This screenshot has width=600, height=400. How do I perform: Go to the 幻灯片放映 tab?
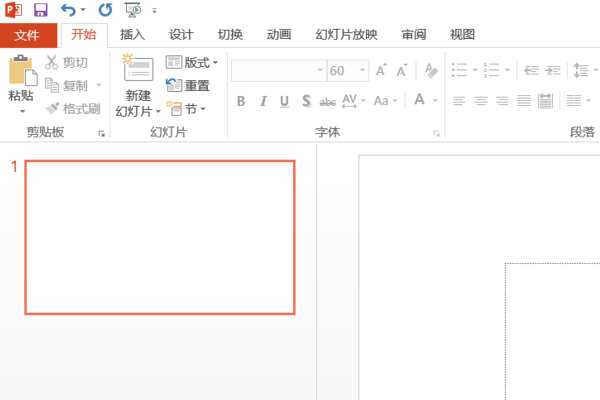pyautogui.click(x=346, y=35)
